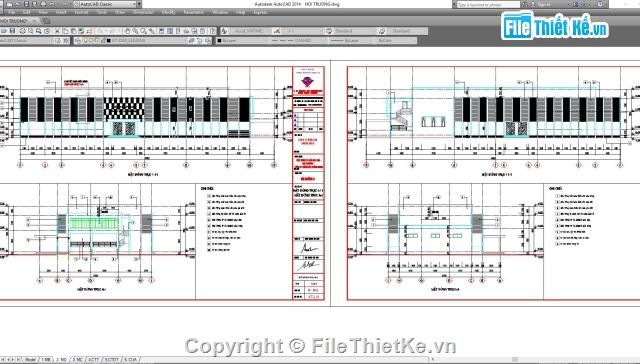Open the ByLayer lineweight dropdown
640x364 pixels.
click(x=350, y=40)
